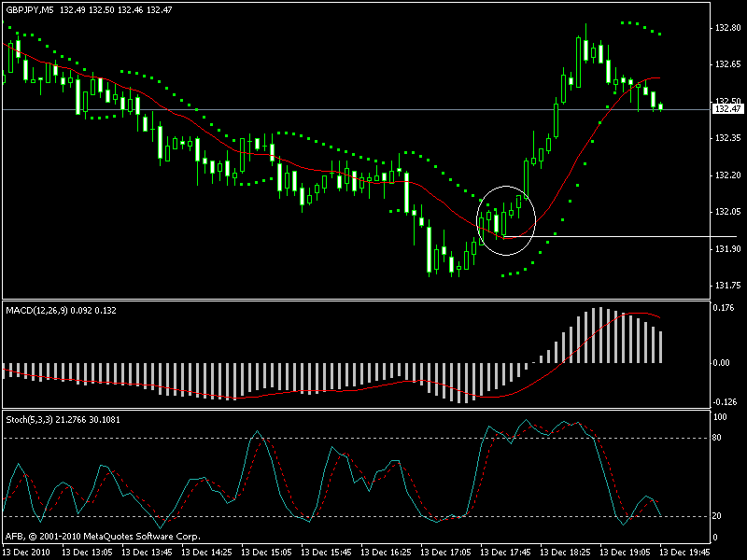Click the stochastic 80 level label
The width and height of the screenshot is (747, 560).
click(x=719, y=437)
